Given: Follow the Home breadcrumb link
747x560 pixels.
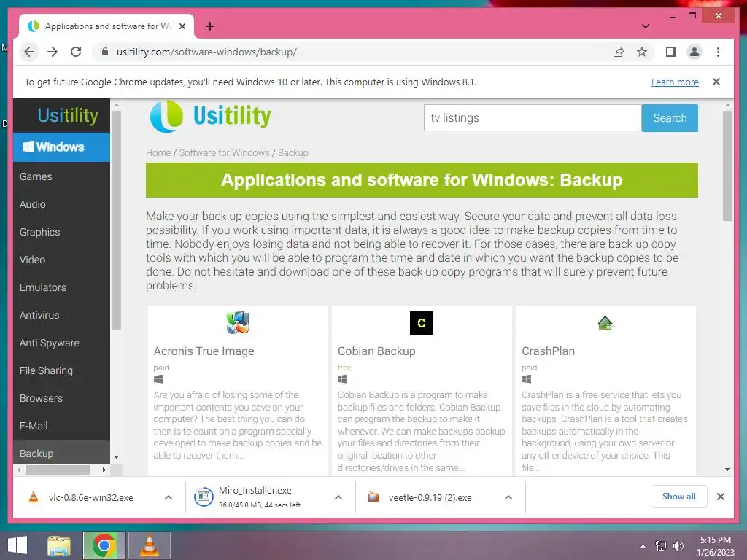Looking at the screenshot, I should (158, 153).
